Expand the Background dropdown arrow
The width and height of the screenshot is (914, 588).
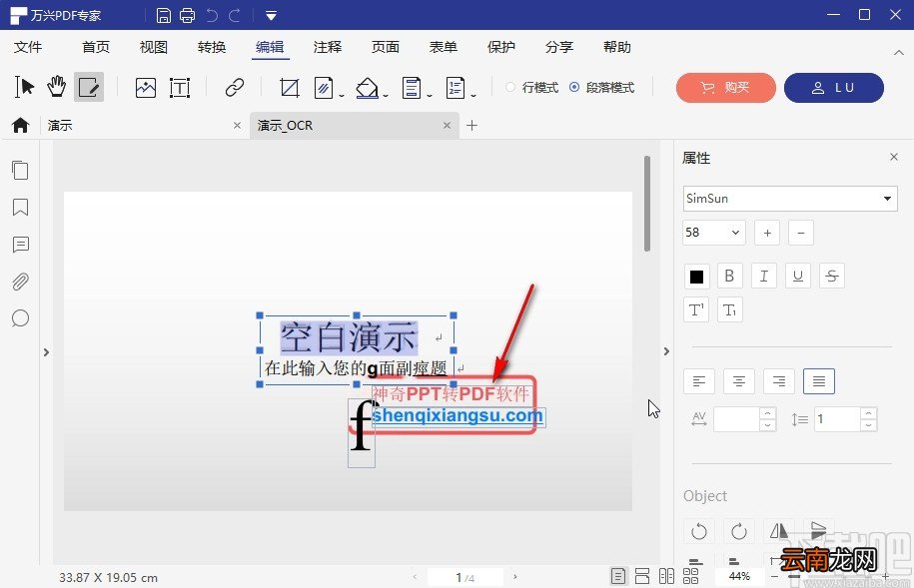(386, 96)
